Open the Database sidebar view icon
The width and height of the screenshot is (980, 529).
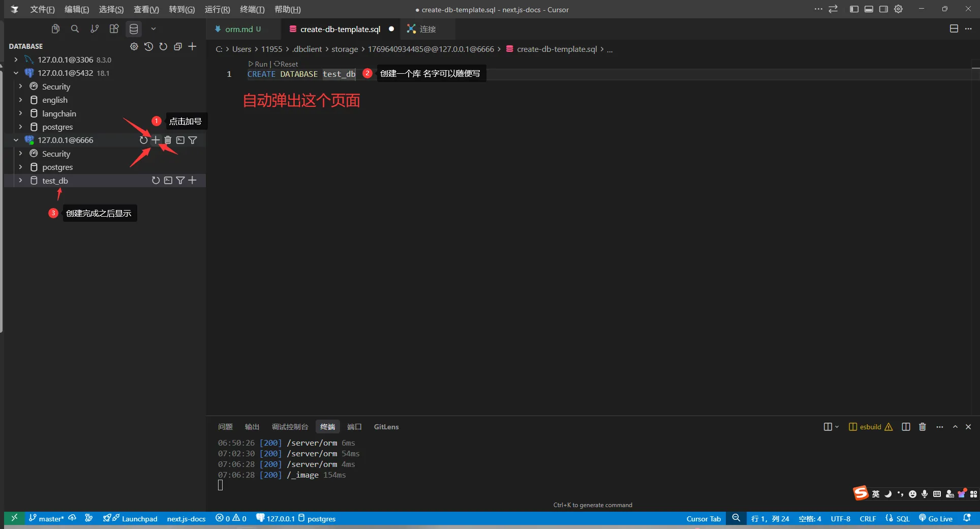point(134,29)
